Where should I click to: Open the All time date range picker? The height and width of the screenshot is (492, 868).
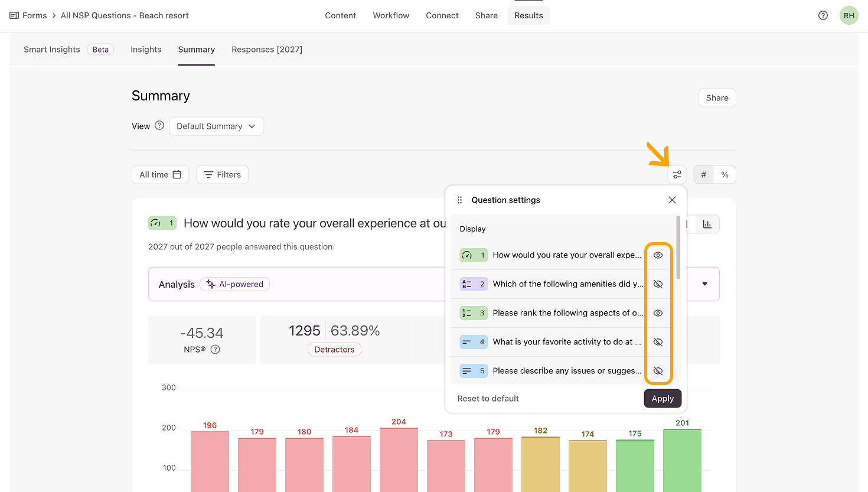click(160, 175)
